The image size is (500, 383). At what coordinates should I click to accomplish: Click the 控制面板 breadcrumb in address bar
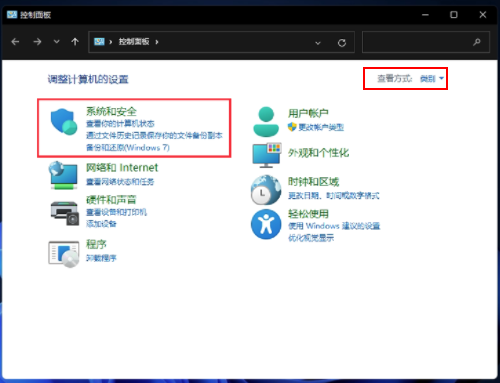point(134,42)
